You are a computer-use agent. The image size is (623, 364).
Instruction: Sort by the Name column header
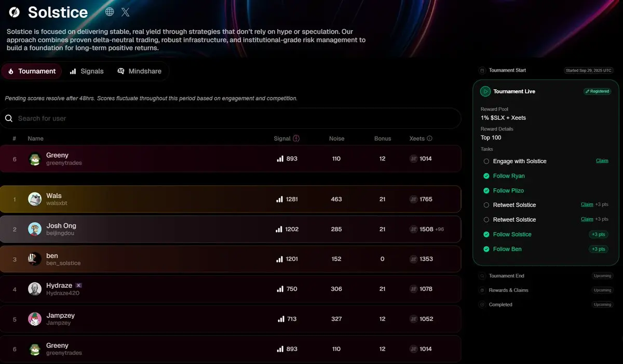pos(35,139)
